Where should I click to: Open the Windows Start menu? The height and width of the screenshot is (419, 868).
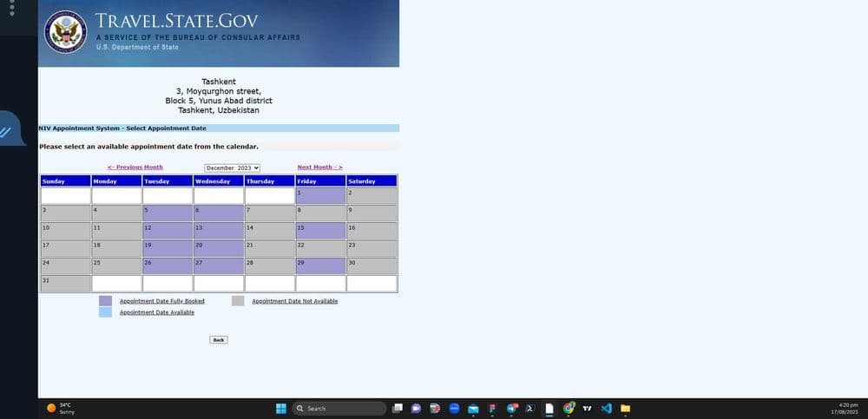click(281, 409)
